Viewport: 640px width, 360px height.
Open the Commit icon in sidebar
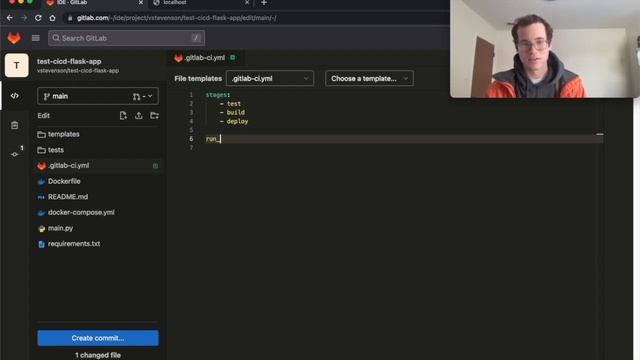click(15, 154)
